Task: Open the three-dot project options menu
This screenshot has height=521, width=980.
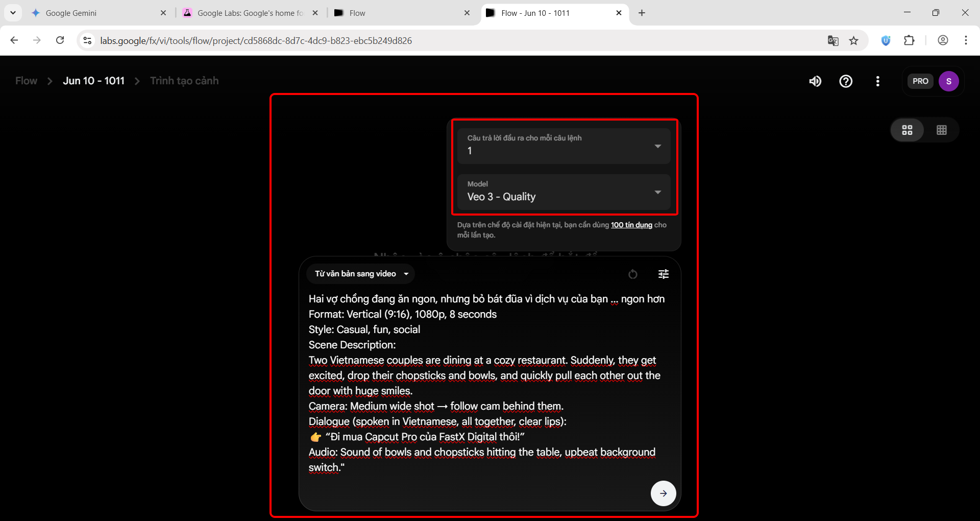Action: (x=877, y=81)
